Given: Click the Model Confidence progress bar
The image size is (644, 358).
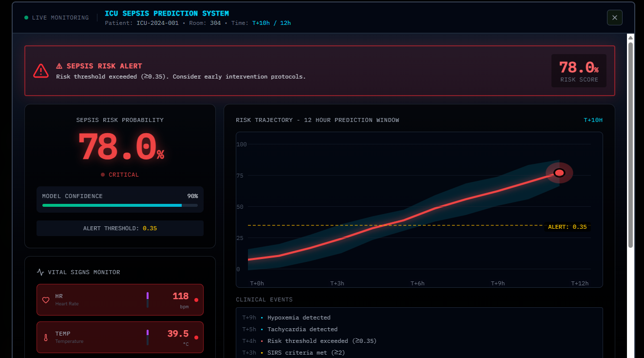Looking at the screenshot, I should point(120,205).
